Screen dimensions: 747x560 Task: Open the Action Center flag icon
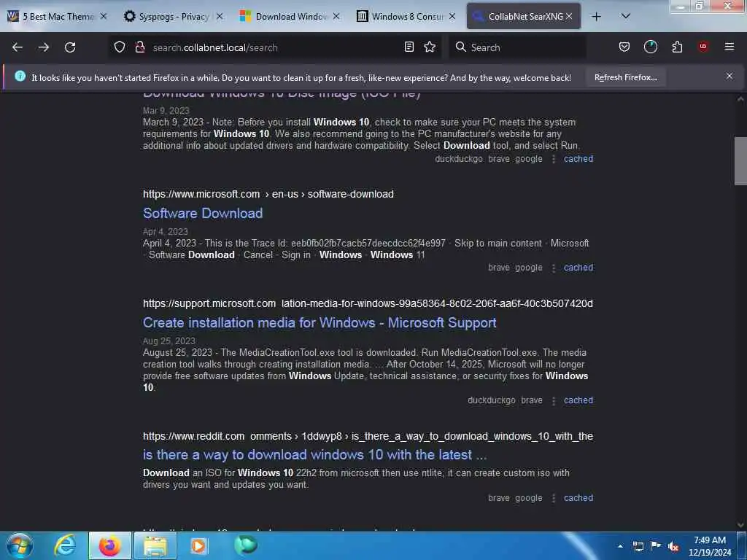[x=656, y=545]
